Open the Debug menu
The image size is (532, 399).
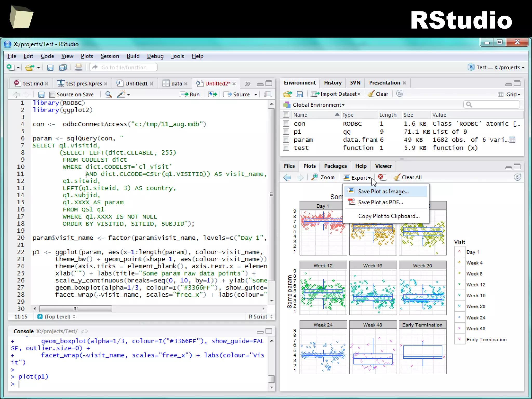pyautogui.click(x=155, y=56)
